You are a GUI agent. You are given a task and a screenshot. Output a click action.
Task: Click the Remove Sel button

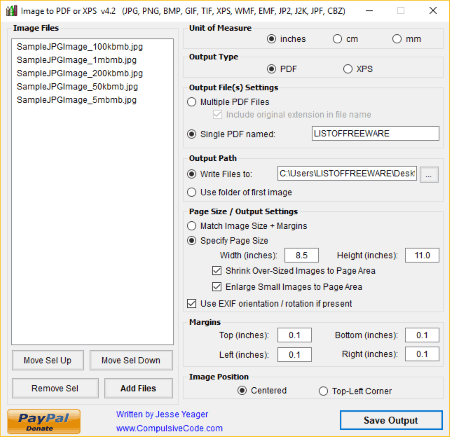click(x=55, y=388)
